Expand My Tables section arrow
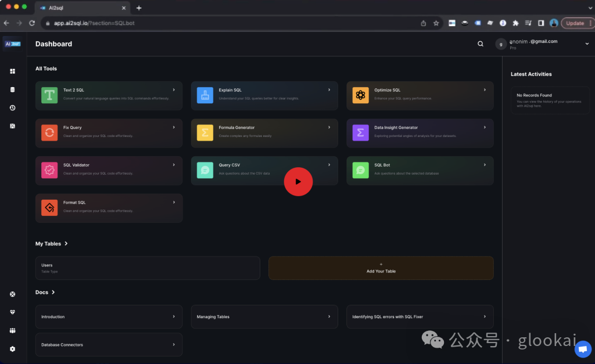The height and width of the screenshot is (364, 595). [66, 243]
